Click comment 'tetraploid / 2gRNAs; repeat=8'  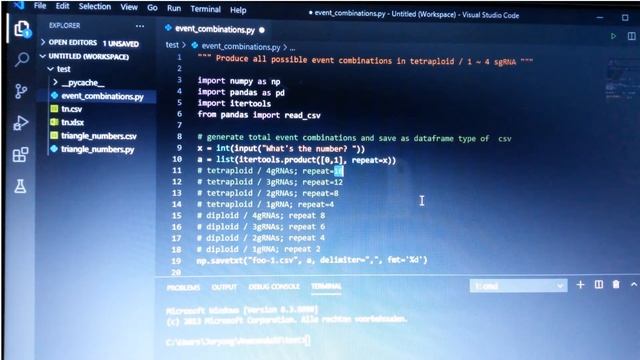[x=268, y=193]
